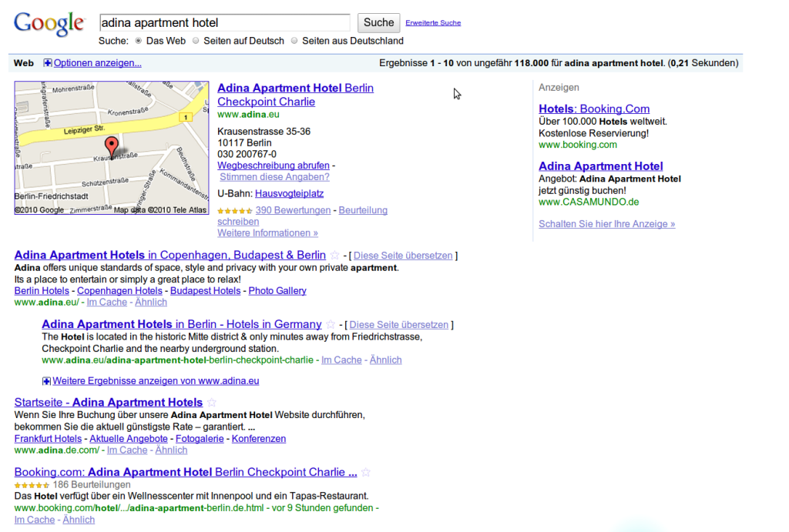Screen dimensions: 789x532
Task: Click the www.booking.com ad URL text
Action: pyautogui.click(x=578, y=145)
